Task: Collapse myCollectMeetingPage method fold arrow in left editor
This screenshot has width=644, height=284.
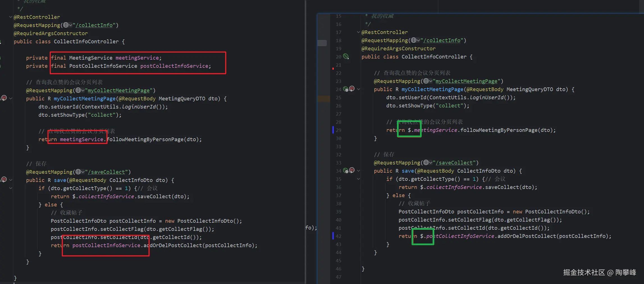Action: tap(11, 98)
